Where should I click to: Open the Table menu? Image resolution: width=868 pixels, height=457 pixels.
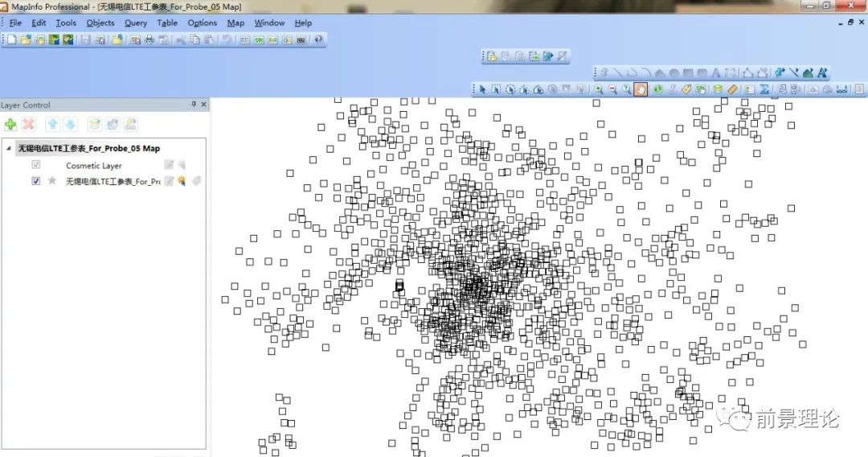pos(167,23)
